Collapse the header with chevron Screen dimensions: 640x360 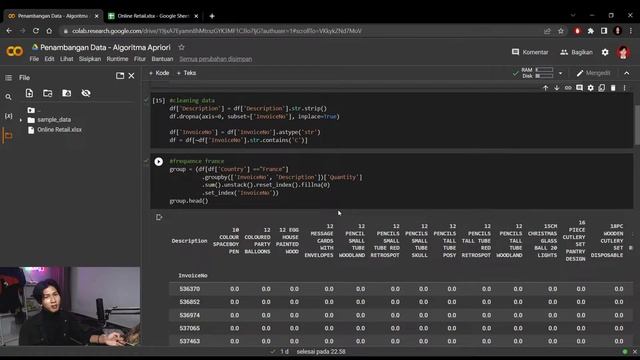point(627,73)
